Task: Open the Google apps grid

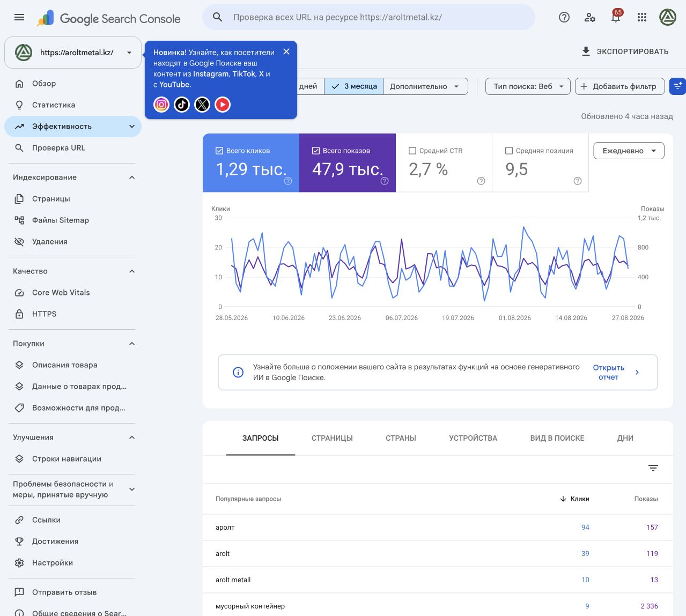Action: tap(642, 17)
